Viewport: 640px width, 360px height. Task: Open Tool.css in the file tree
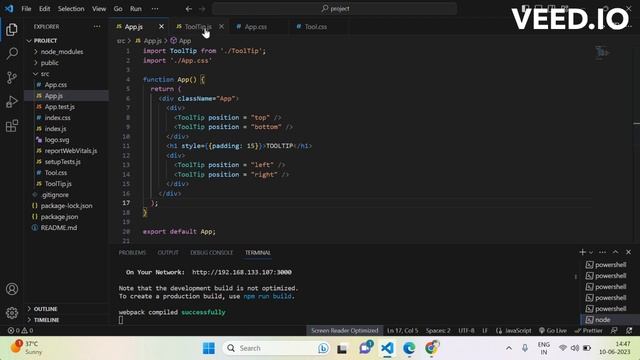pos(56,173)
